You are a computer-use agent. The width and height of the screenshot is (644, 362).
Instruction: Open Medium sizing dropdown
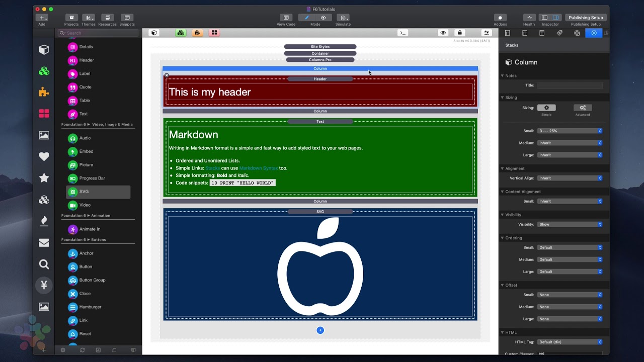point(570,143)
